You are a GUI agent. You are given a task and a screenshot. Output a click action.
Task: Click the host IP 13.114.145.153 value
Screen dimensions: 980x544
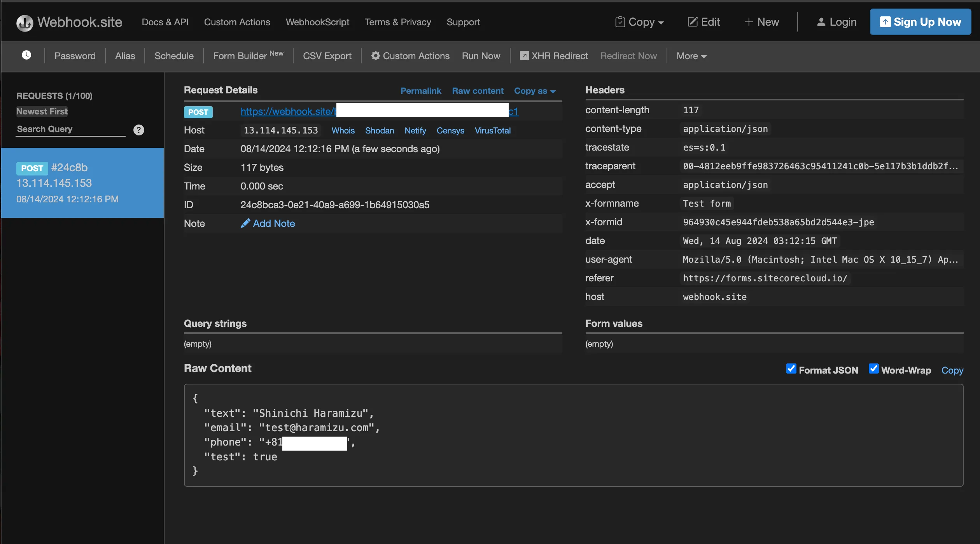[281, 130]
